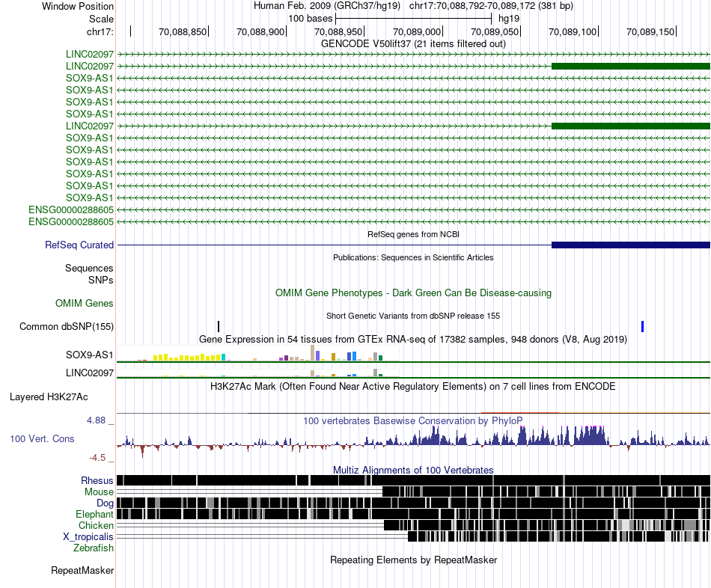Click the Layered H3K27Ac track label
This screenshot has height=588, width=711.
click(49, 396)
